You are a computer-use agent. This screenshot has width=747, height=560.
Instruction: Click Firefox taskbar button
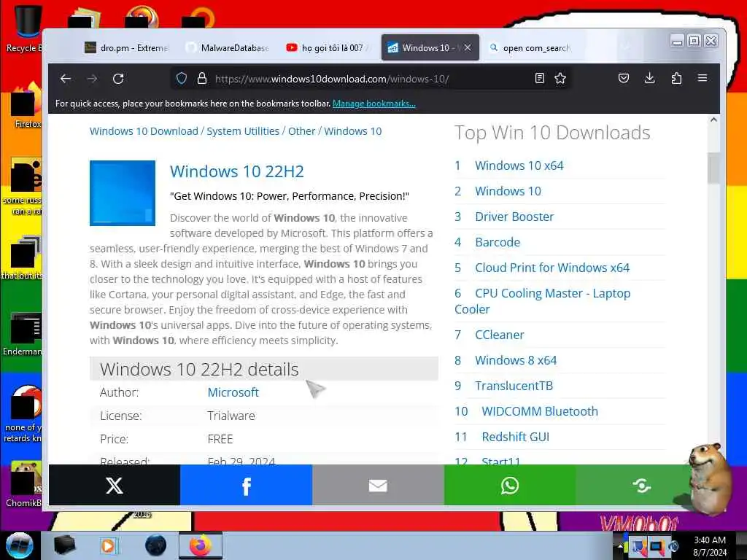point(201,545)
